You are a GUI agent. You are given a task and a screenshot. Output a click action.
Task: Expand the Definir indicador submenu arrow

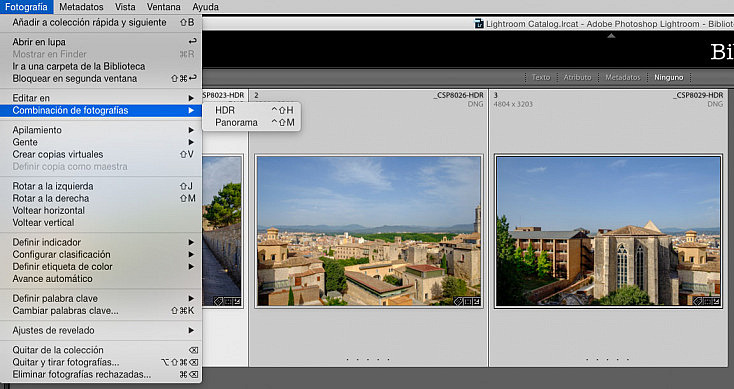tap(191, 242)
